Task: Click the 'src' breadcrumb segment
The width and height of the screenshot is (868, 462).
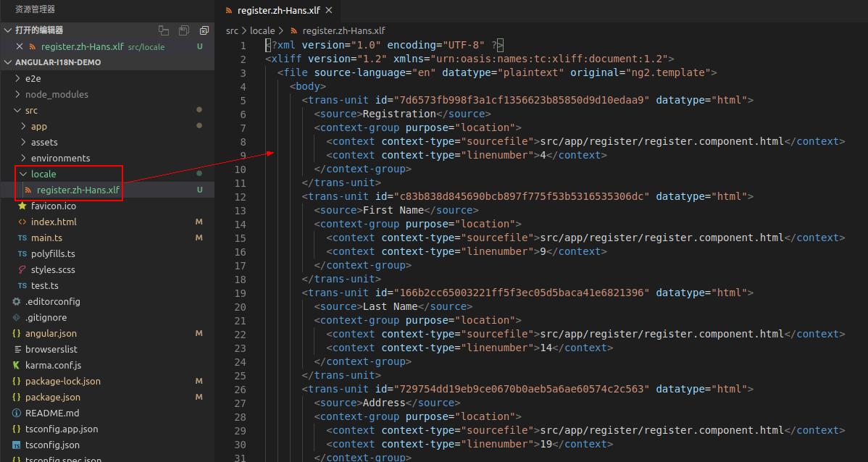Action: [232, 31]
